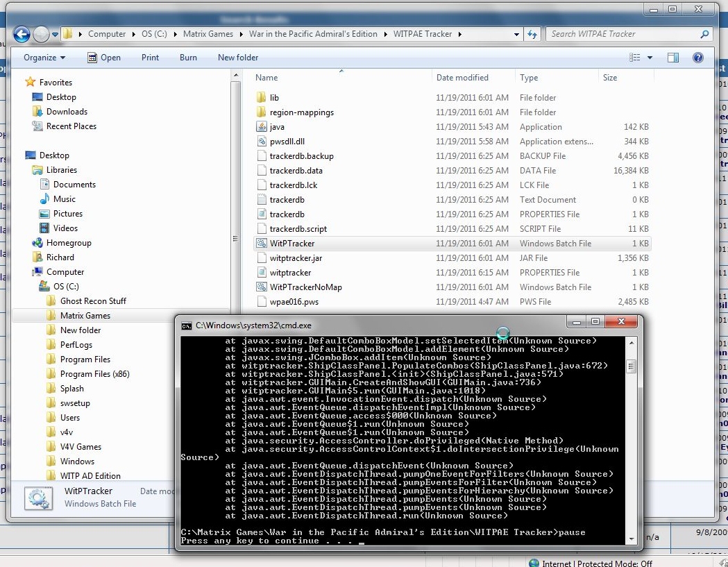
Task: Click the New folder toolbar button
Action: [237, 58]
